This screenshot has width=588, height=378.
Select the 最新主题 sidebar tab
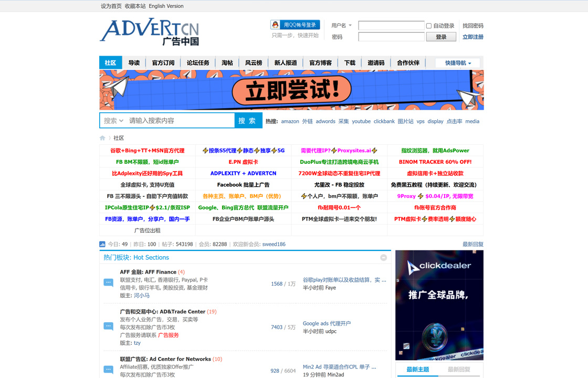click(x=418, y=370)
